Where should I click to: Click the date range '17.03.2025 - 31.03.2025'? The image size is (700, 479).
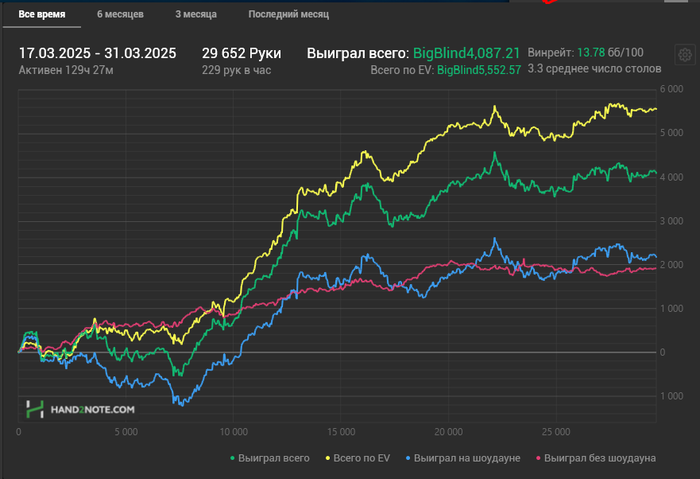[x=97, y=53]
